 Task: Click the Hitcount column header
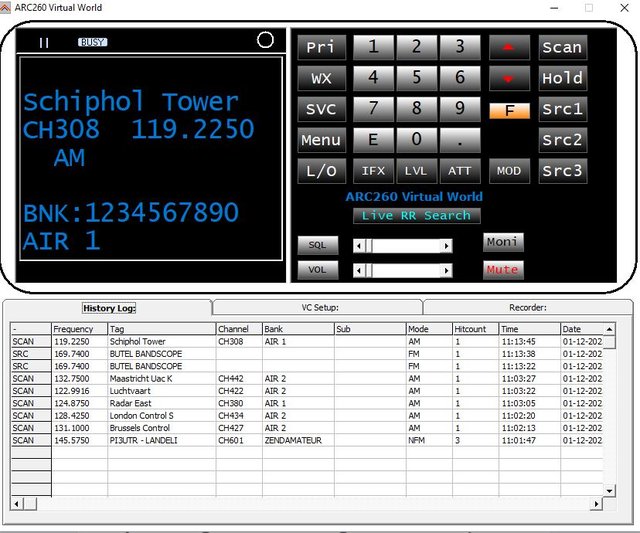click(476, 329)
